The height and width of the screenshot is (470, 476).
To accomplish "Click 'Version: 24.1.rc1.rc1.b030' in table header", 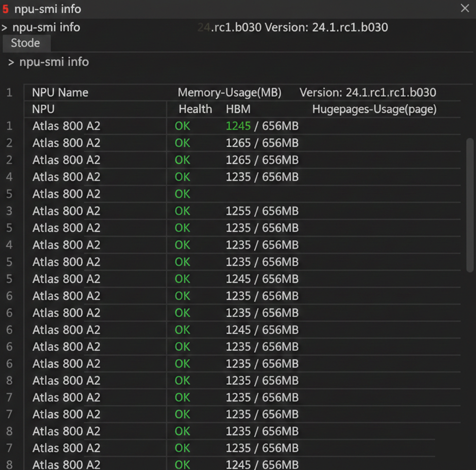I will (368, 93).
